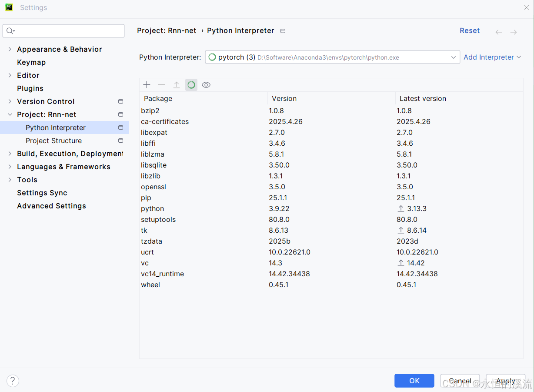Select the pip package row
This screenshot has width=534, height=392.
pos(331,198)
